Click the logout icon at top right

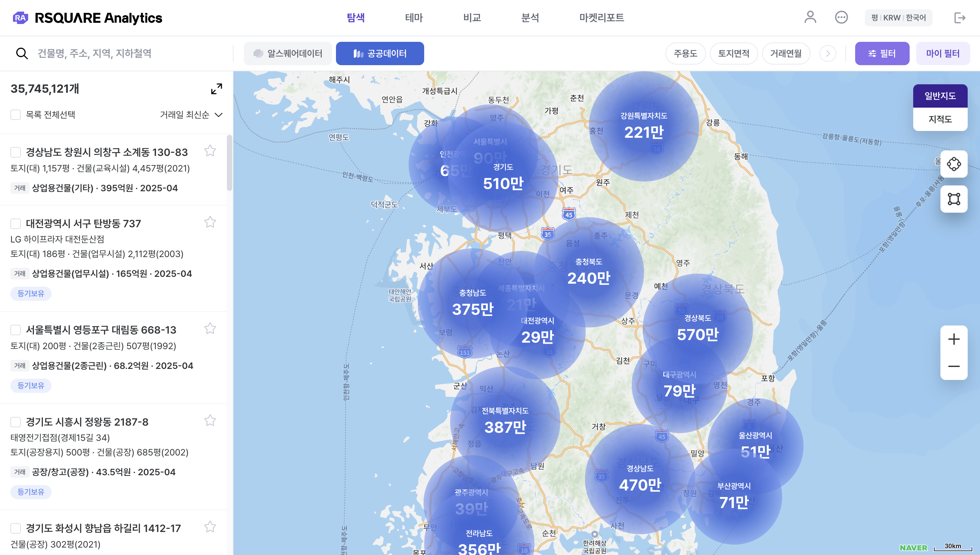960,18
